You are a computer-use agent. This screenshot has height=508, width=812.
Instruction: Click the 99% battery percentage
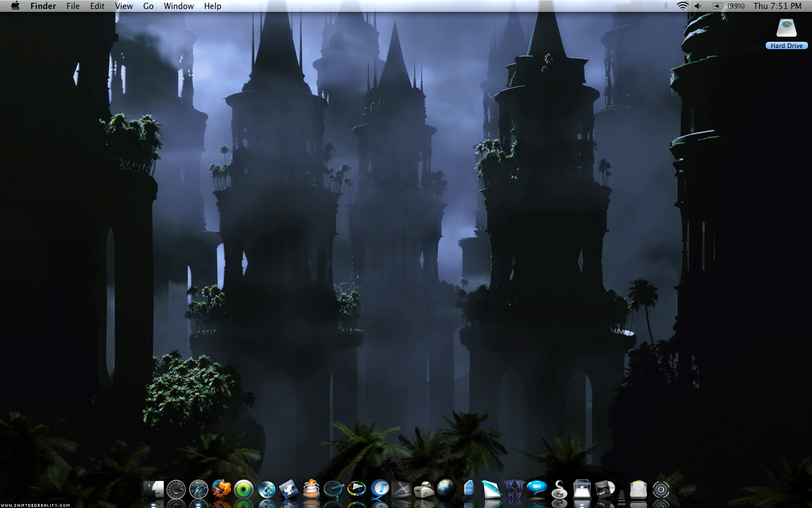point(736,6)
